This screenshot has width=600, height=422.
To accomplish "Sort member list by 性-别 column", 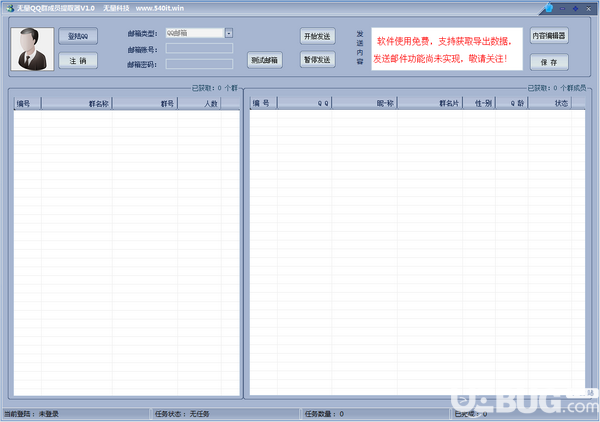I will [x=479, y=103].
